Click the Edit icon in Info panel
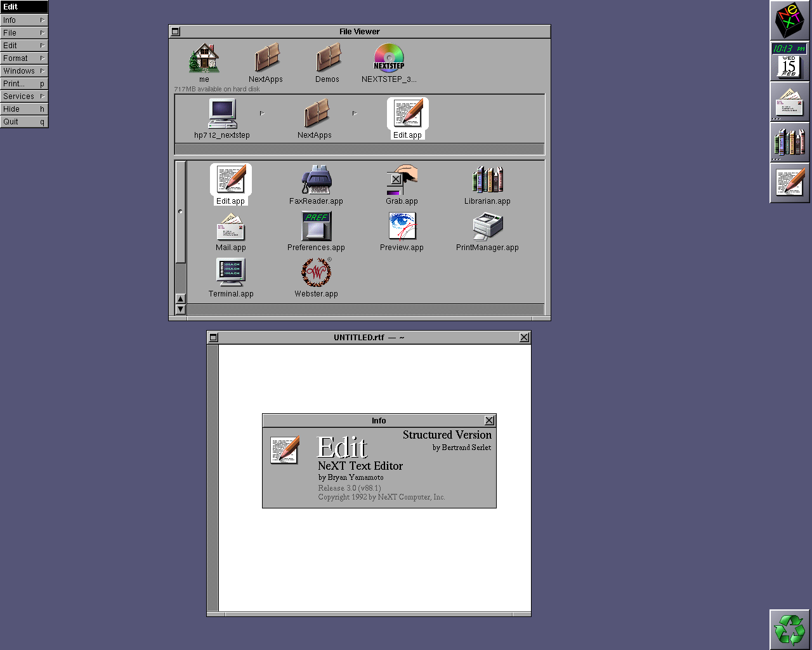This screenshot has width=812, height=650. [x=284, y=450]
